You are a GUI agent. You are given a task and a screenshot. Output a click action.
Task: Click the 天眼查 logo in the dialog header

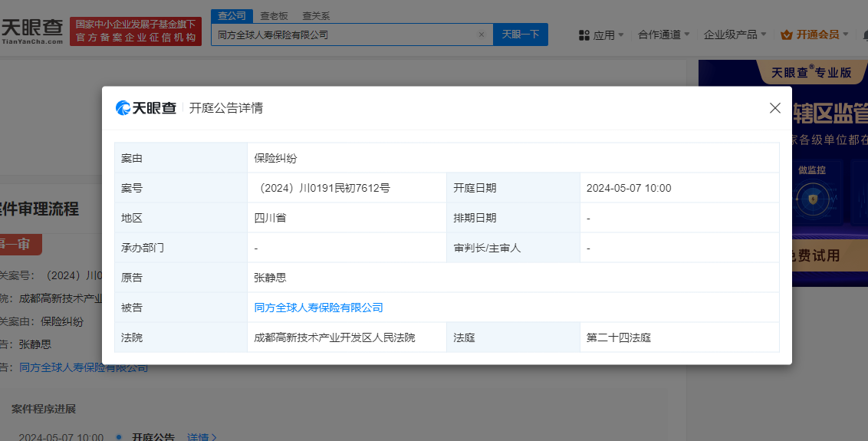(146, 108)
